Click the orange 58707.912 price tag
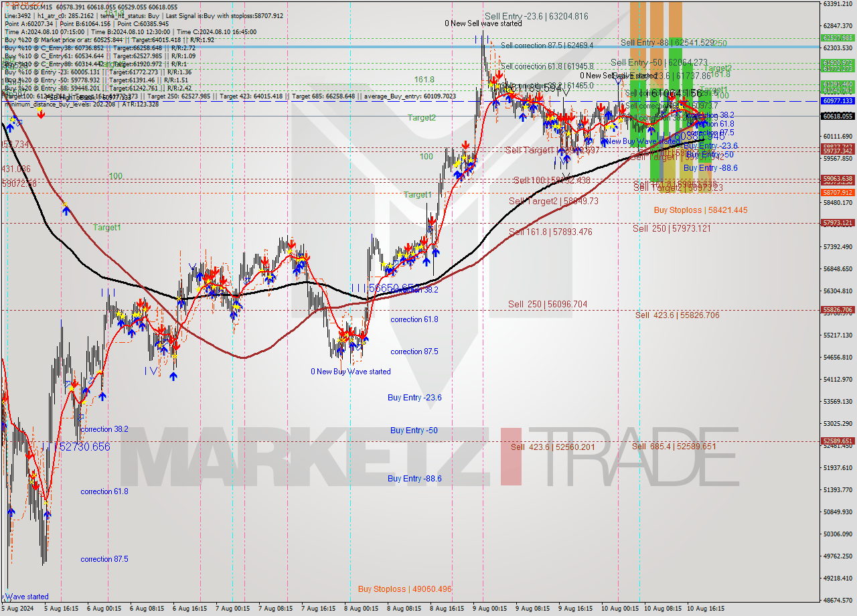The height and width of the screenshot is (616, 857). (x=838, y=192)
